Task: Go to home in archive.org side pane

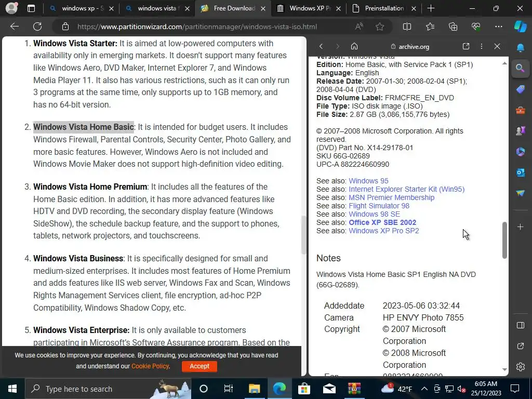Action: (x=354, y=46)
